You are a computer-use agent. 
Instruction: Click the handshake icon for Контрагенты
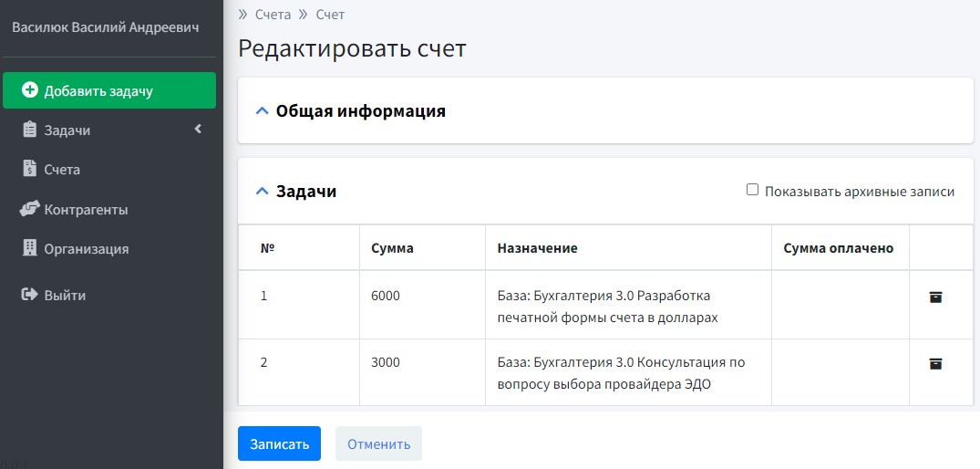(29, 209)
